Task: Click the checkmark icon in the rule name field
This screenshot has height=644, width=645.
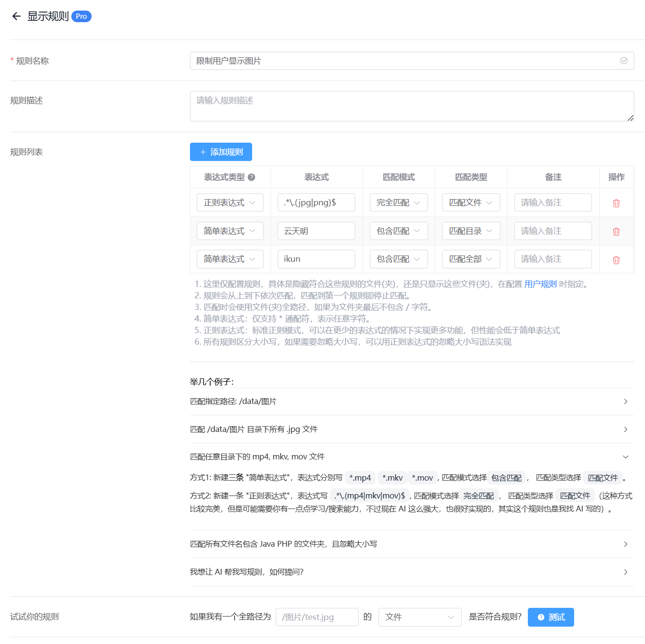Action: click(x=624, y=61)
